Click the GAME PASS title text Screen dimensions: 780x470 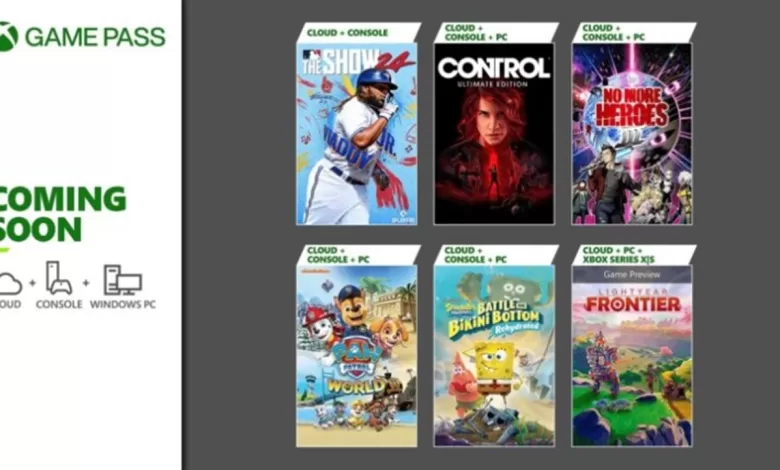(95, 37)
